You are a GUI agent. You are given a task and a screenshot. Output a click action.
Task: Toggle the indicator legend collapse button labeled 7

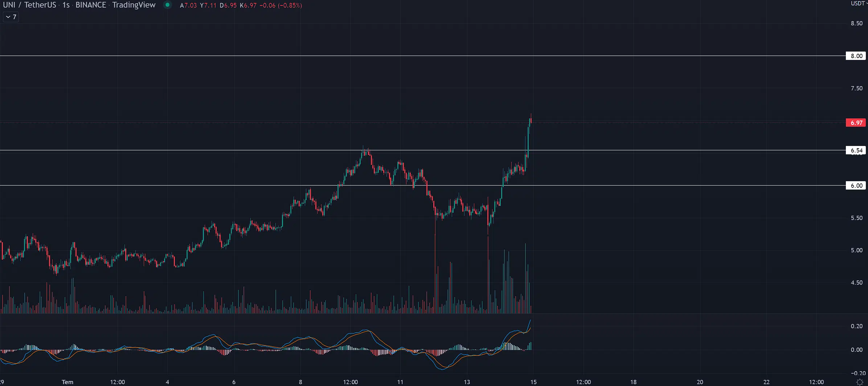pyautogui.click(x=11, y=17)
